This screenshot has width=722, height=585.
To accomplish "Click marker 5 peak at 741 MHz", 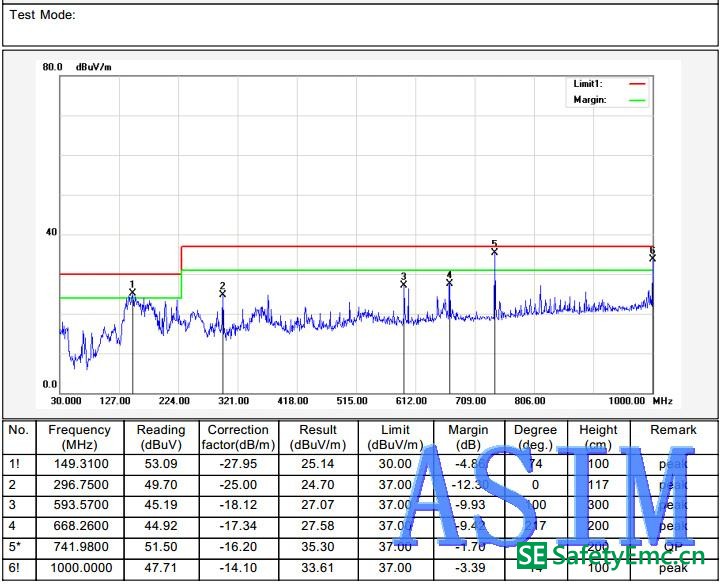I will pyautogui.click(x=495, y=252).
